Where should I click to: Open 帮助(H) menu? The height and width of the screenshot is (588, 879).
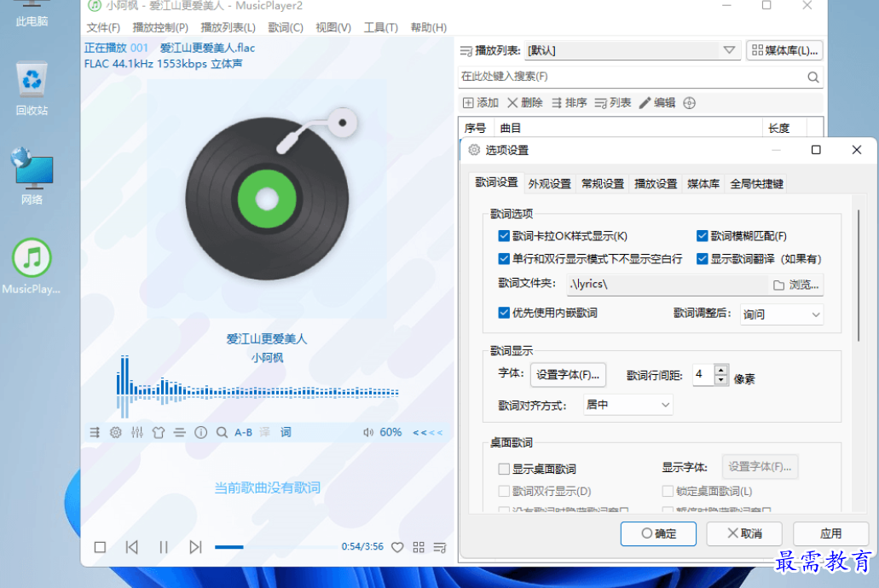click(x=428, y=27)
